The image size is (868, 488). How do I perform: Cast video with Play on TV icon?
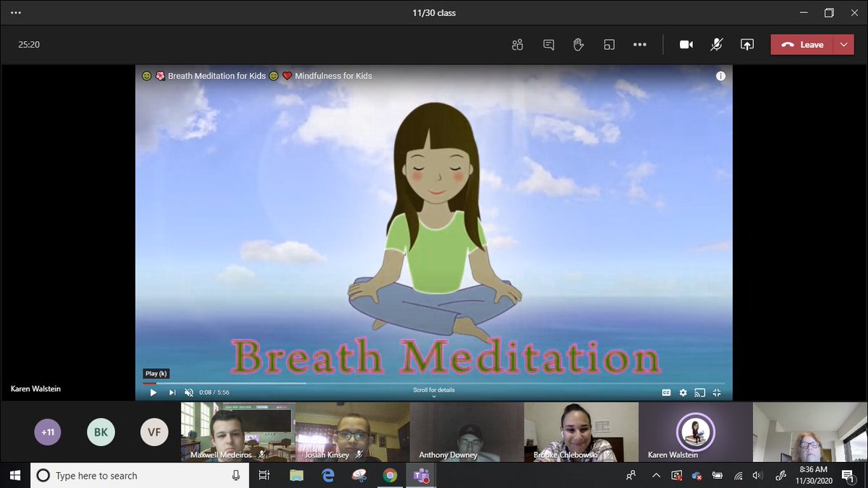699,393
